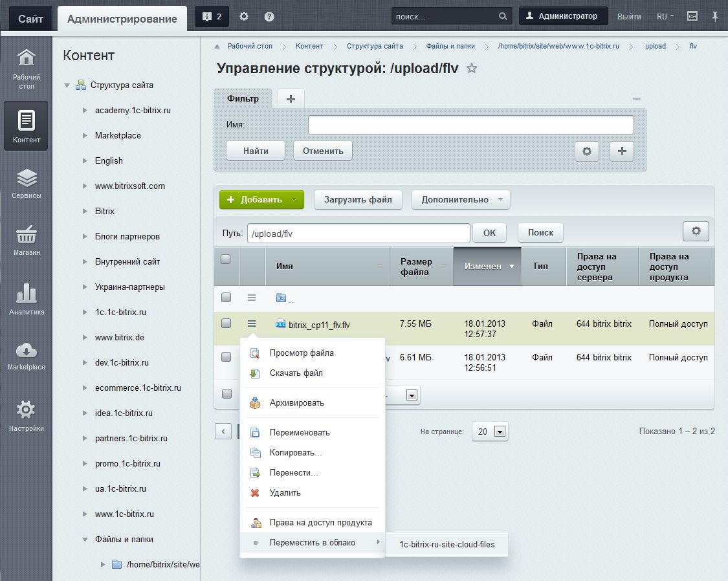Choose Удалить in the context menu
The width and height of the screenshot is (728, 581).
click(285, 493)
